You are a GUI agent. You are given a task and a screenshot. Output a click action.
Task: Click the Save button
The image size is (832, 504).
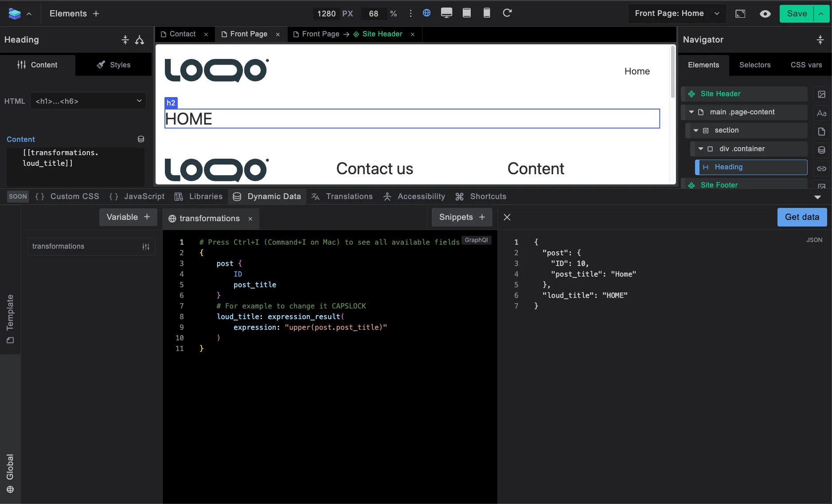(x=797, y=14)
